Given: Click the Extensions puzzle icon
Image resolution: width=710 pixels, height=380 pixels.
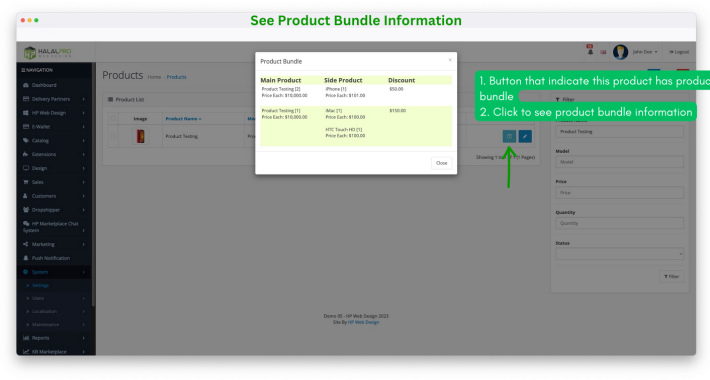Looking at the screenshot, I should [x=26, y=154].
